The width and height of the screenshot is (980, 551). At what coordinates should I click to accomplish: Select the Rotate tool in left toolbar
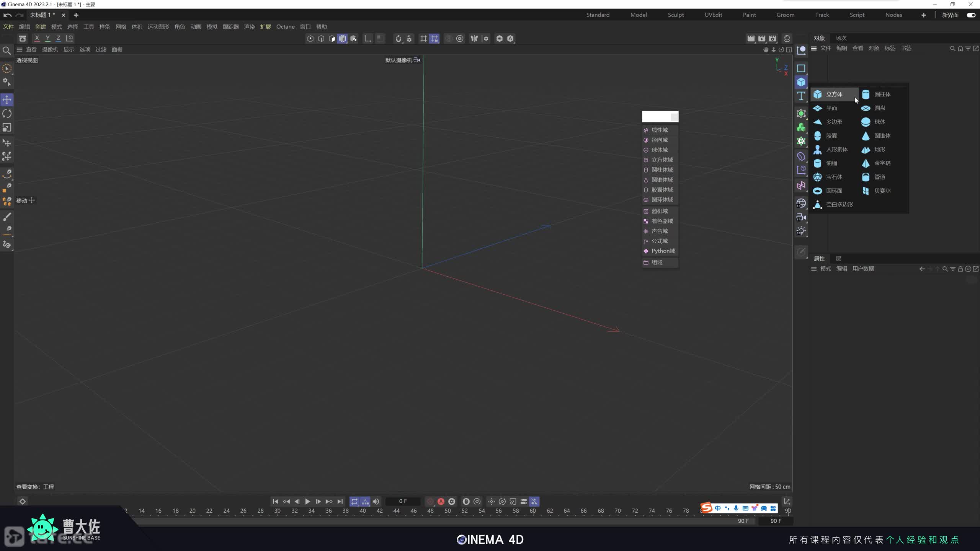[7, 114]
